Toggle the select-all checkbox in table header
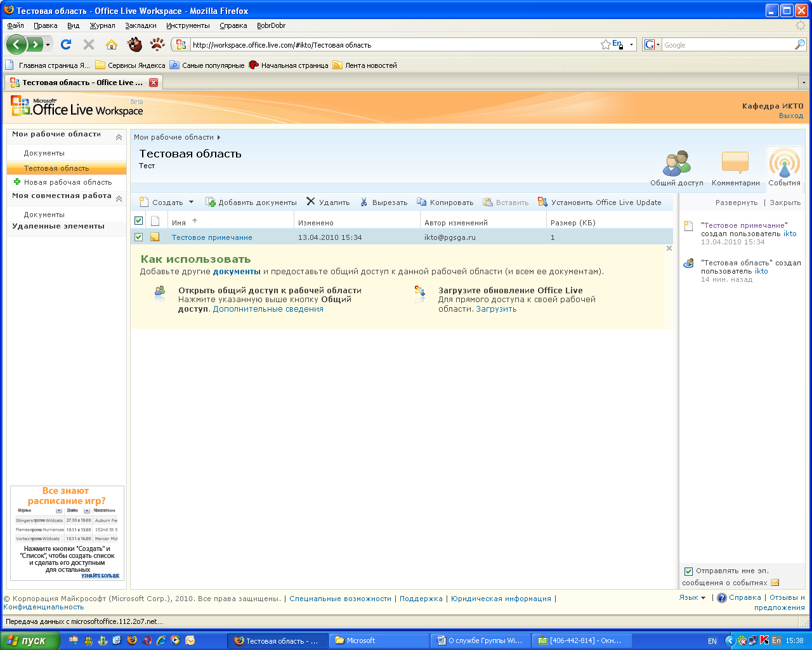 click(x=138, y=221)
